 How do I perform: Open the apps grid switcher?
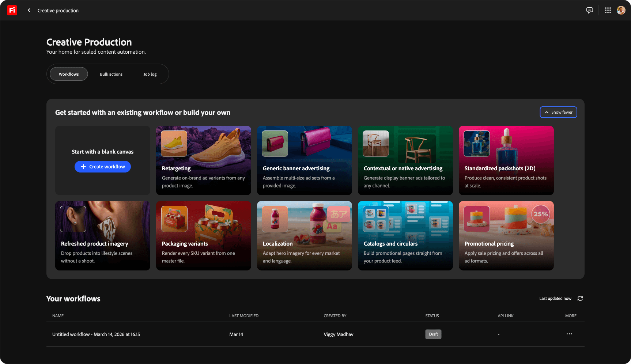608,10
